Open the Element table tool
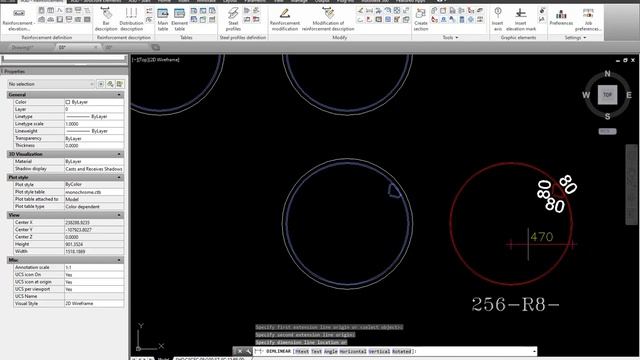 180,19
